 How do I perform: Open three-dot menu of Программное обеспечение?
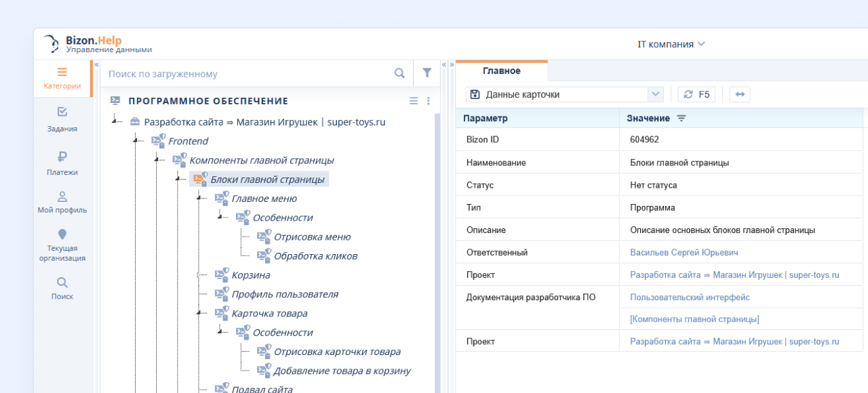pyautogui.click(x=428, y=101)
